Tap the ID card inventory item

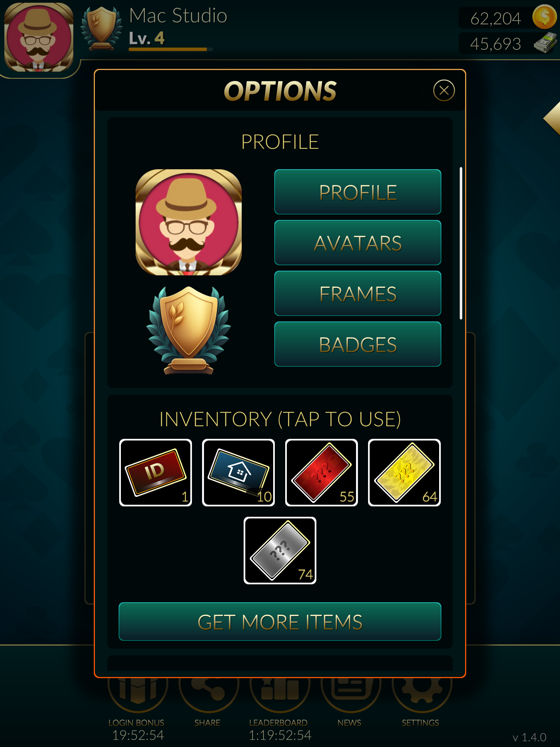click(155, 472)
